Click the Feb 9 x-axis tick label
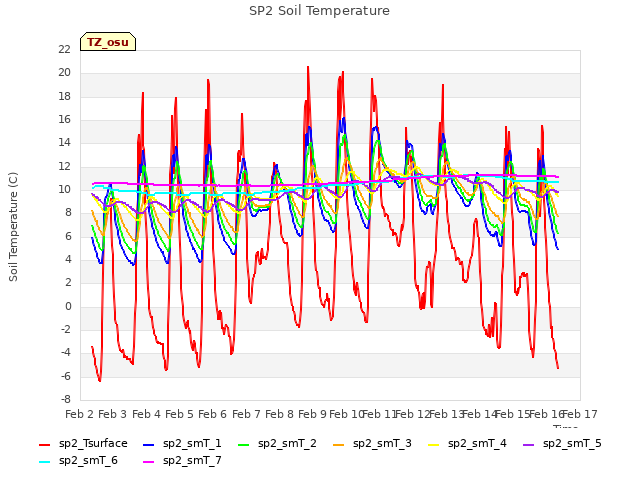The height and width of the screenshot is (480, 640). click(312, 414)
